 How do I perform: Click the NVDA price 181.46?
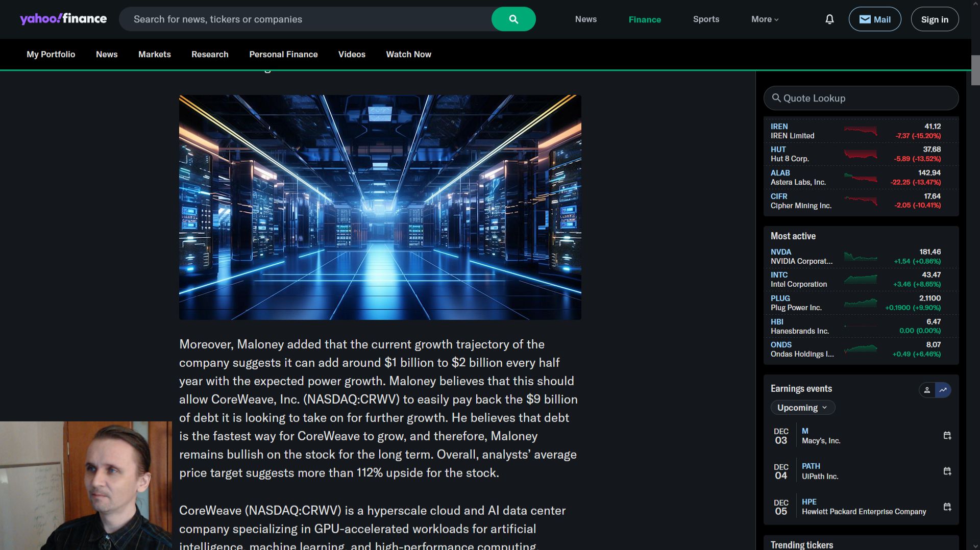[x=930, y=252]
